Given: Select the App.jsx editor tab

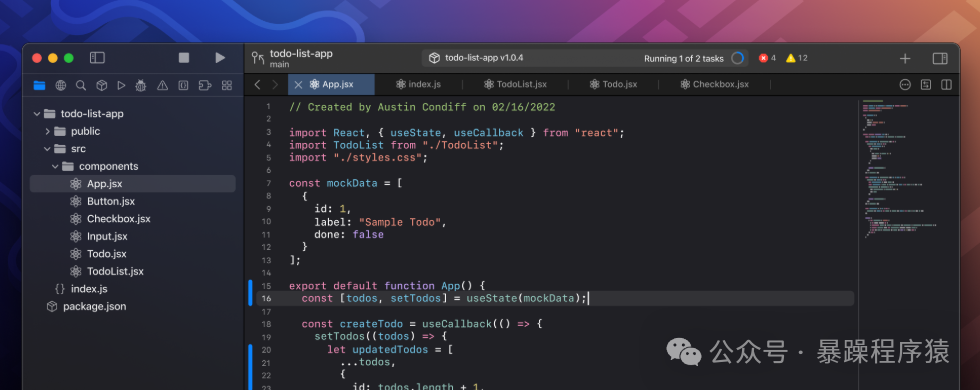Looking at the screenshot, I should tap(331, 84).
